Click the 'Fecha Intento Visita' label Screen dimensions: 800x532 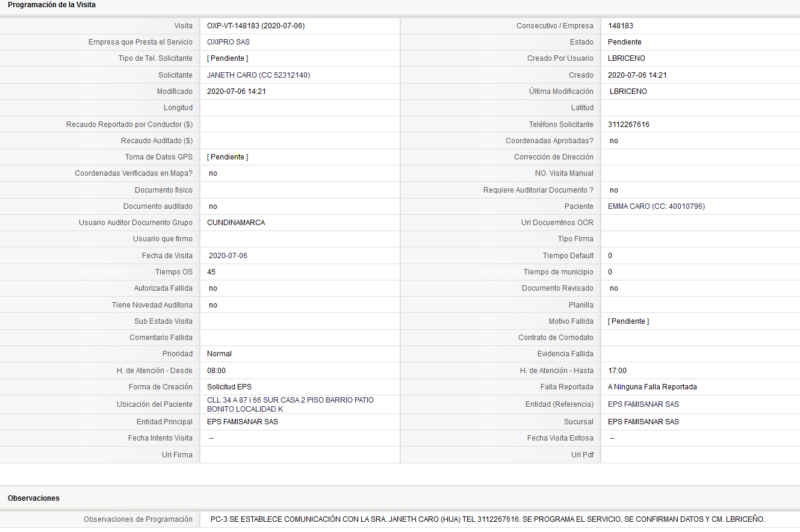(160, 438)
